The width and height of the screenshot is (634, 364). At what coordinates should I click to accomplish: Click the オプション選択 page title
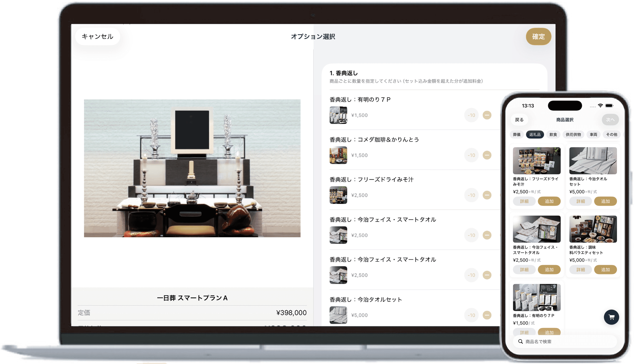click(x=313, y=37)
